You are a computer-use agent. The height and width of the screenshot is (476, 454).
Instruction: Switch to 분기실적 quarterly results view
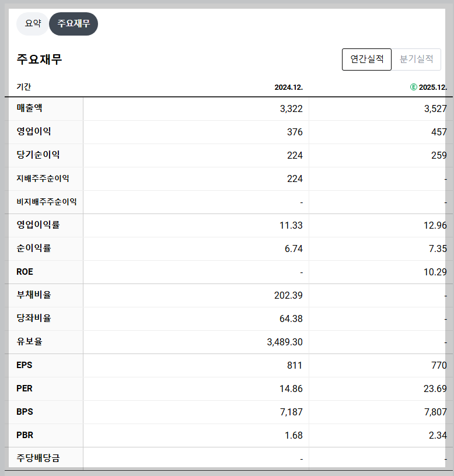coord(417,59)
